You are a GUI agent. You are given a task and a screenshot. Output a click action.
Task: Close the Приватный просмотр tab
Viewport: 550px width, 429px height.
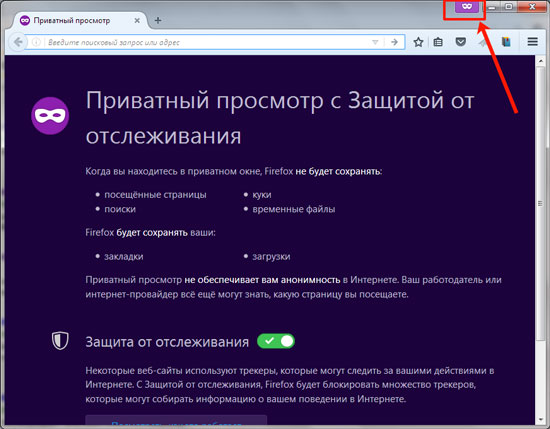point(137,21)
